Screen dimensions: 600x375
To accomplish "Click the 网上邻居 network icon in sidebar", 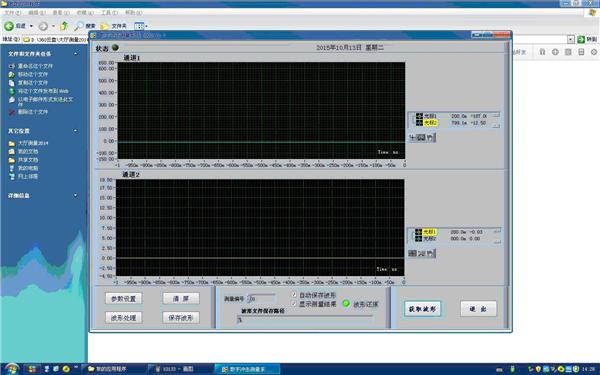I will [11, 176].
